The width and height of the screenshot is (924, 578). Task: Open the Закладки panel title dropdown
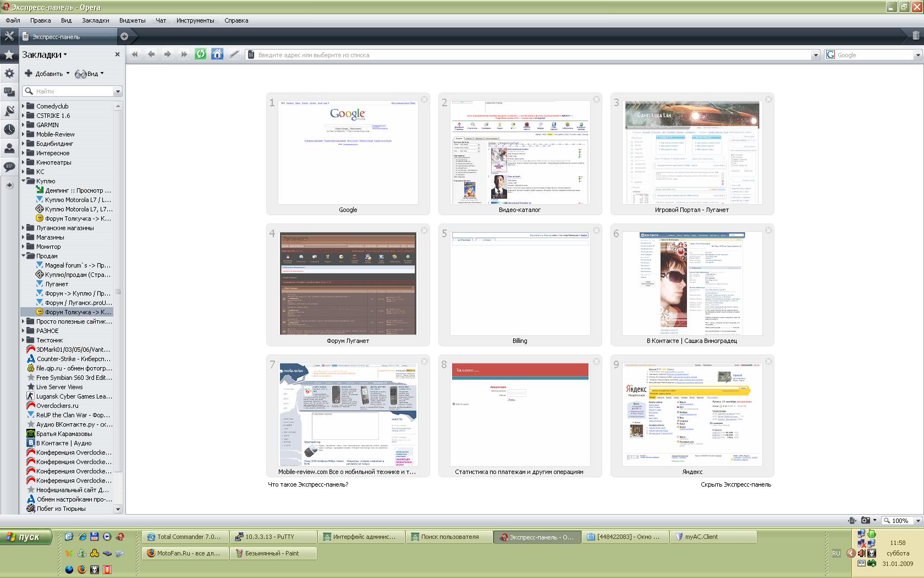[44, 54]
